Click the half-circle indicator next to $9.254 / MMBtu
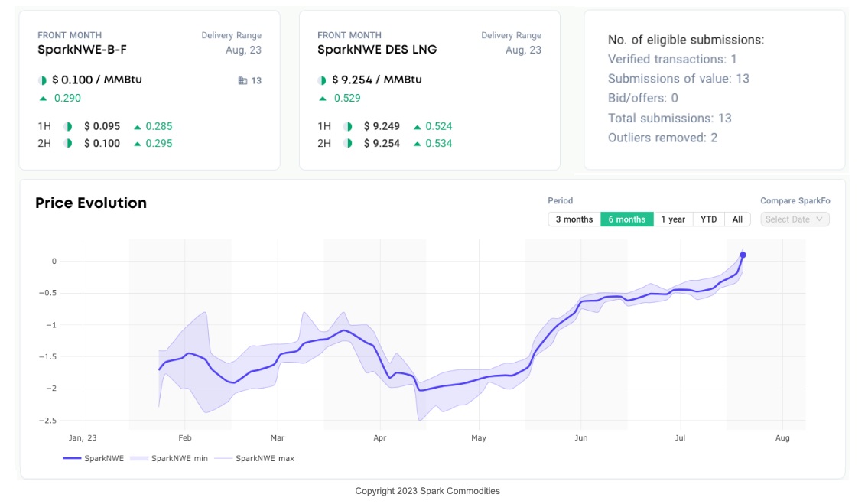The width and height of the screenshot is (868, 504). (x=320, y=79)
